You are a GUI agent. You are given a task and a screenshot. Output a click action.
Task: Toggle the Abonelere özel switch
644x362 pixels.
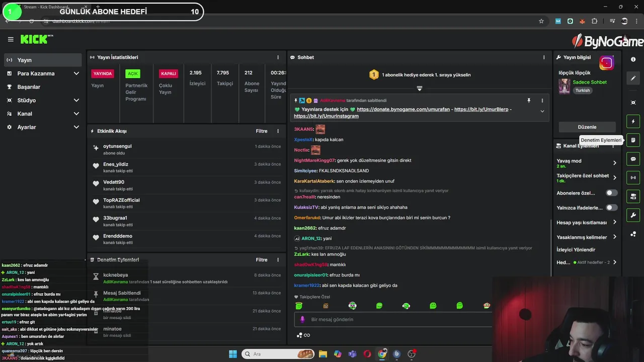click(x=612, y=193)
